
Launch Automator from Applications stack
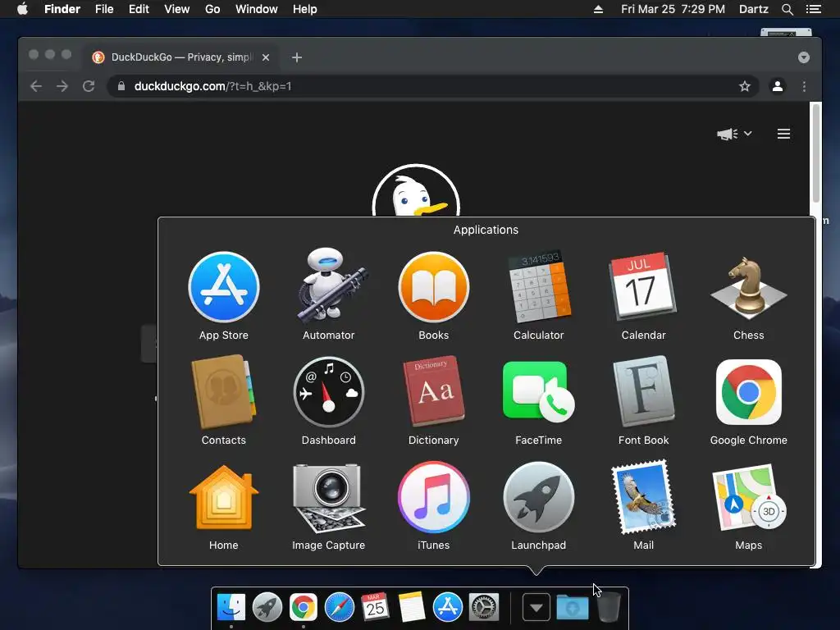329,286
